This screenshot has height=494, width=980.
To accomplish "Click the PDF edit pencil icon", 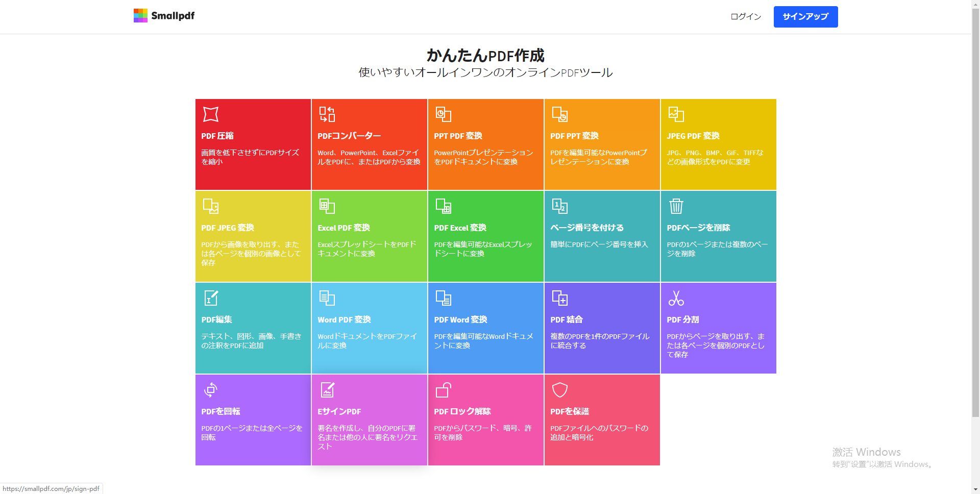I will pyautogui.click(x=211, y=298).
